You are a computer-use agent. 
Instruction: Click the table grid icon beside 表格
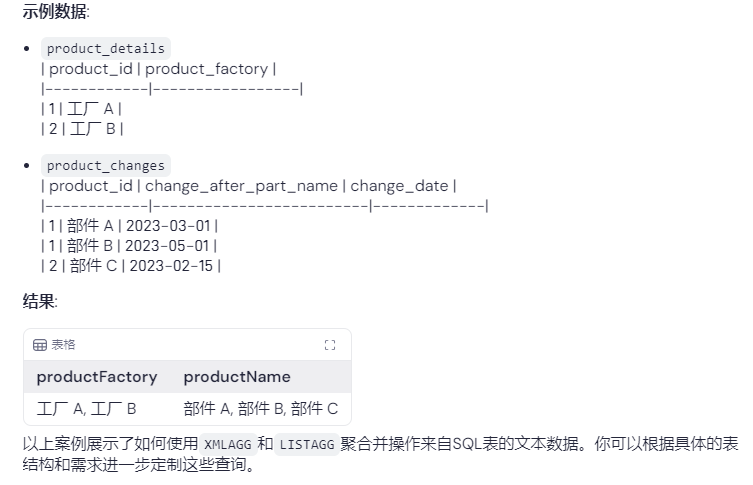tap(40, 345)
